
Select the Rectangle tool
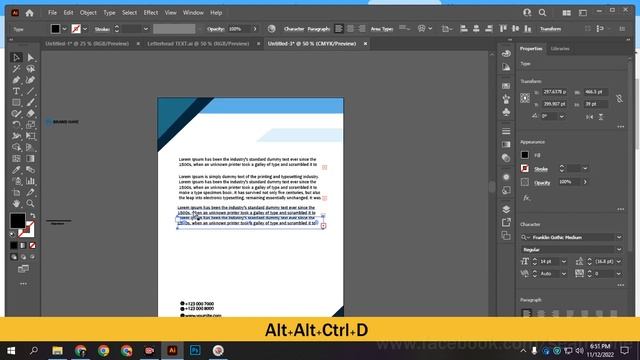pos(16,102)
